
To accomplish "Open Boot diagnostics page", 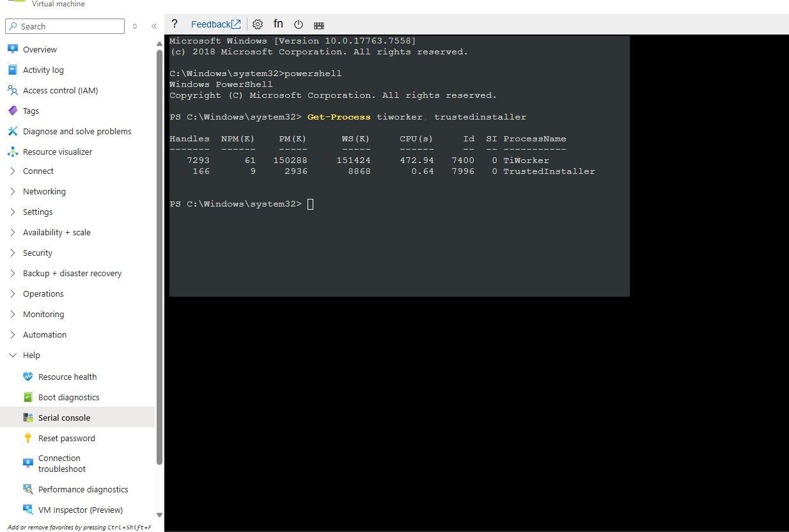I will [x=69, y=397].
